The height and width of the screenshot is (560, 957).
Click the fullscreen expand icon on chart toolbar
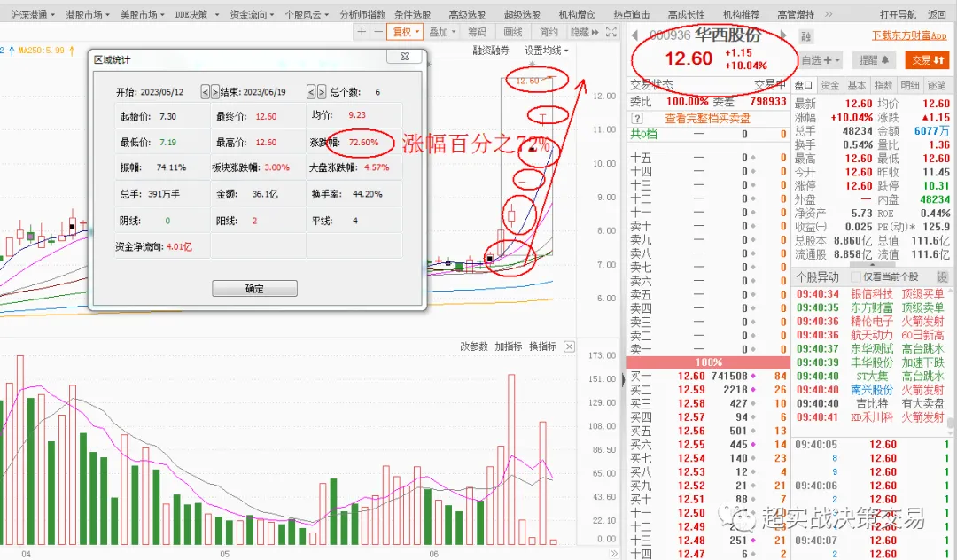(611, 33)
